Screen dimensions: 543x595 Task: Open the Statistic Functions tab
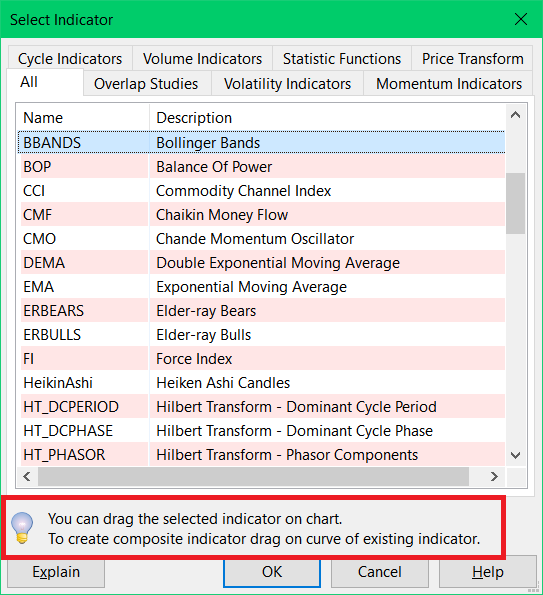click(x=342, y=58)
